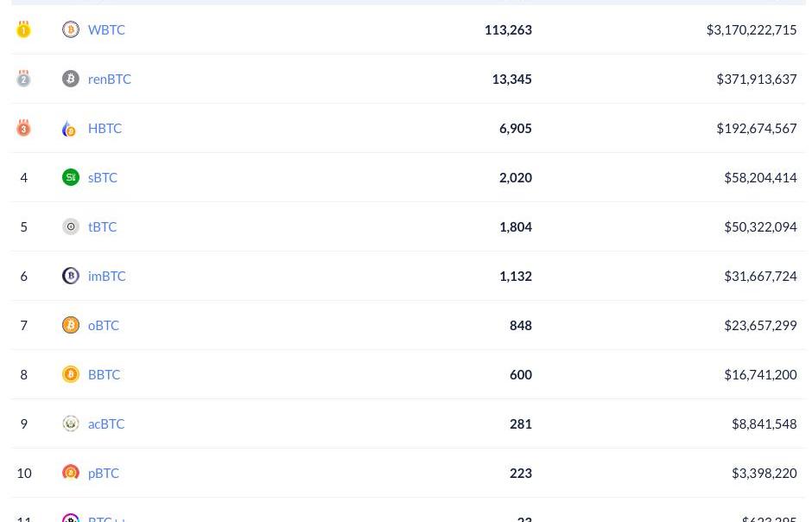Open the renBTC token link
This screenshot has width=812, height=522.
coord(110,79)
